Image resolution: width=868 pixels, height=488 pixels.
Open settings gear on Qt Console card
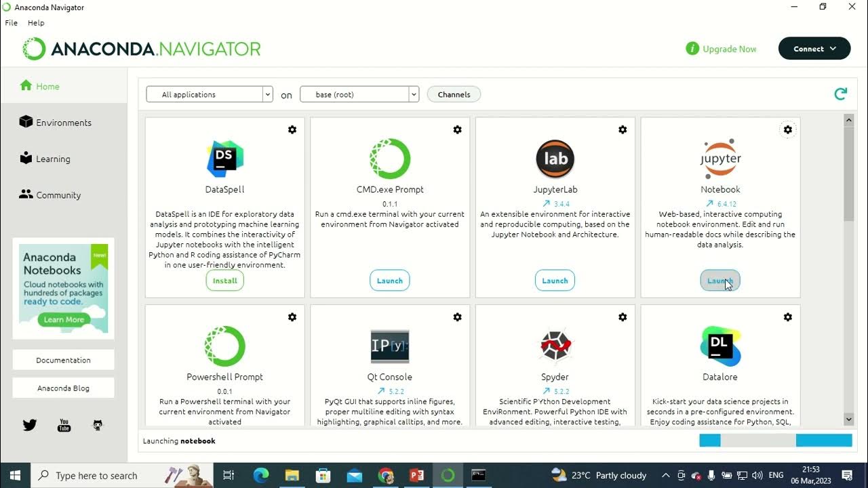click(458, 317)
